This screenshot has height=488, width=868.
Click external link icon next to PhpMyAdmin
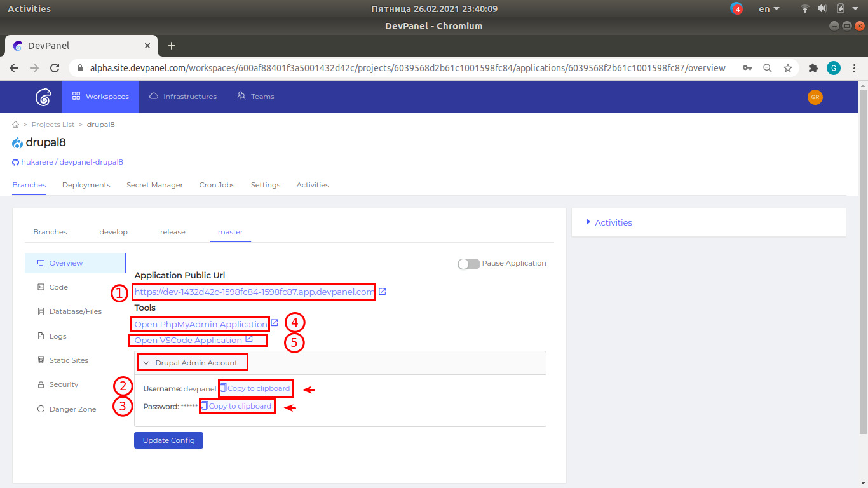[275, 323]
